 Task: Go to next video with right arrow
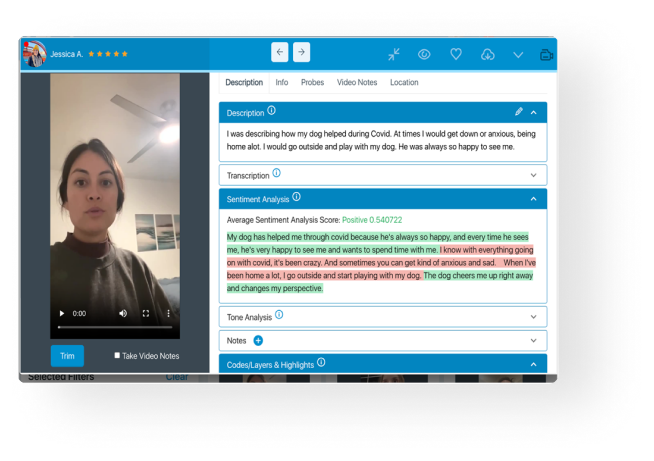[x=301, y=52]
